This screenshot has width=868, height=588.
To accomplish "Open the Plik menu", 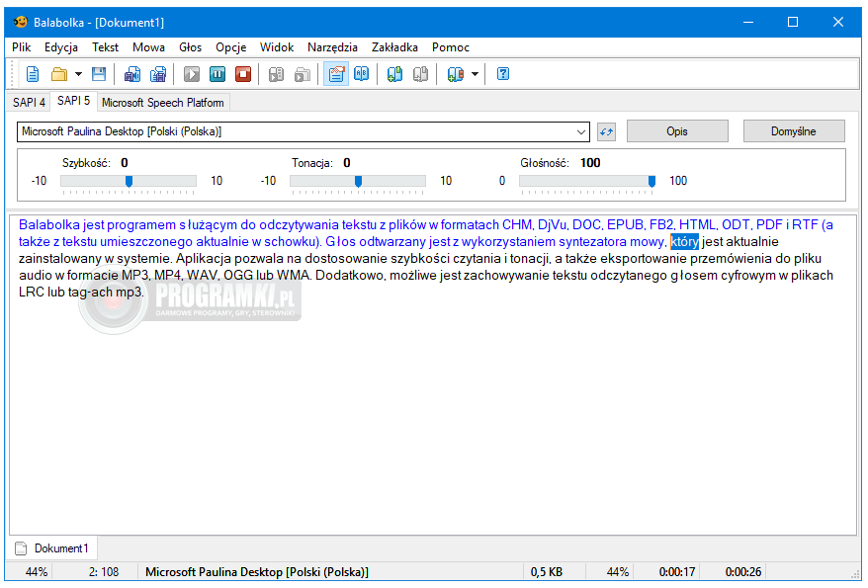I will 21,47.
